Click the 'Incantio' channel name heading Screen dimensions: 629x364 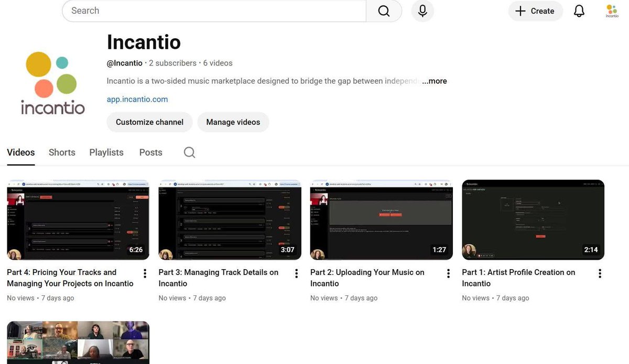(x=144, y=42)
